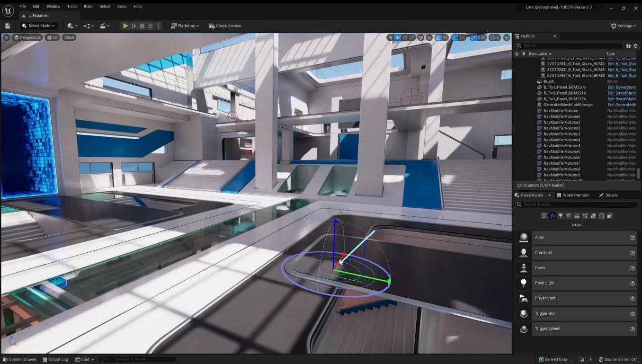Open the Select Mode dropdown
This screenshot has width=642, height=364.
coord(39,26)
